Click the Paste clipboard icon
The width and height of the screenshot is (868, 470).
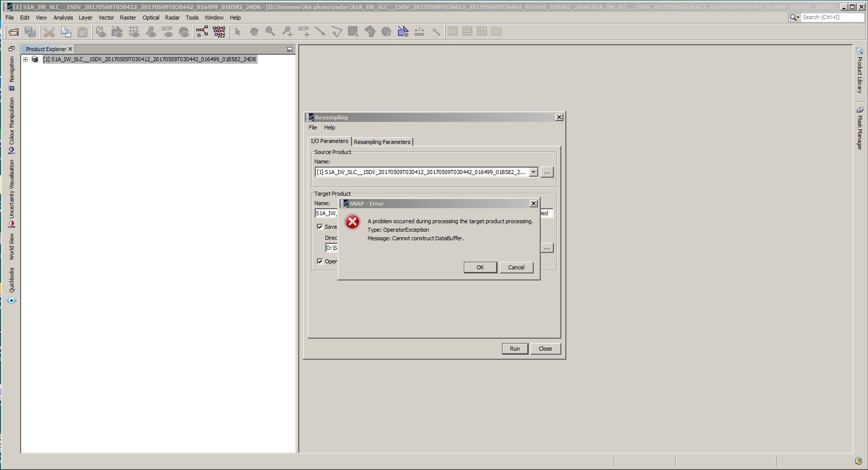(x=82, y=32)
